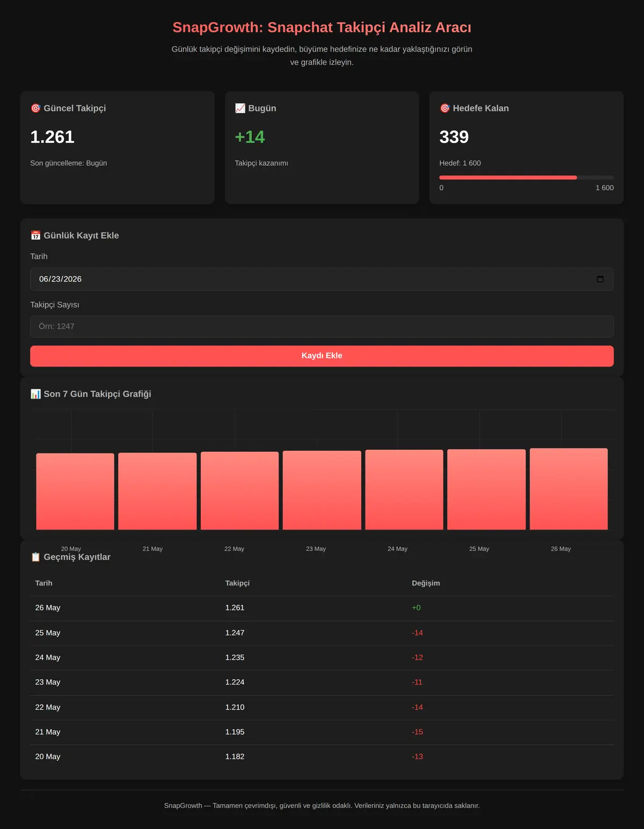The width and height of the screenshot is (644, 829).
Task: Click the target icon beside Güncel Takipçi
Action: click(35, 108)
